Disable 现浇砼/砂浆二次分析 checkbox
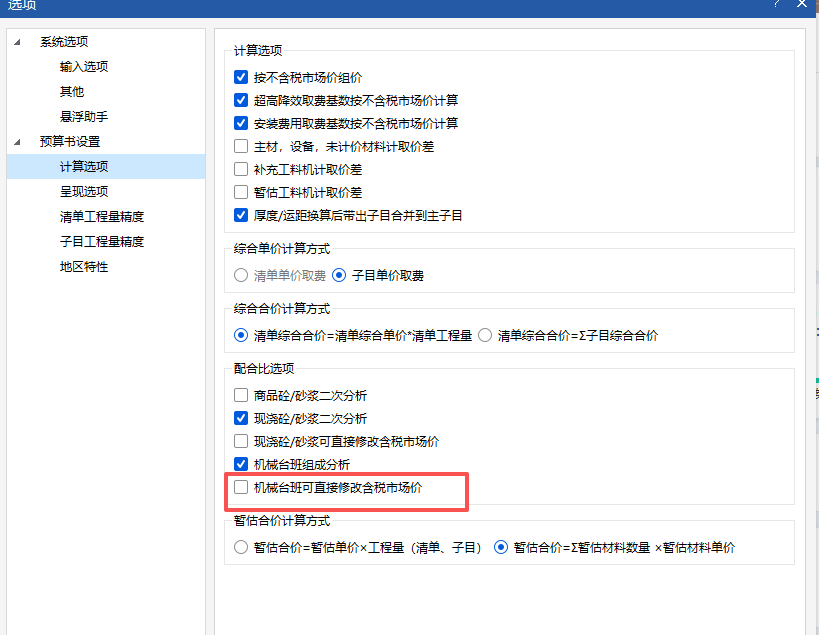This screenshot has width=819, height=635. (240, 418)
